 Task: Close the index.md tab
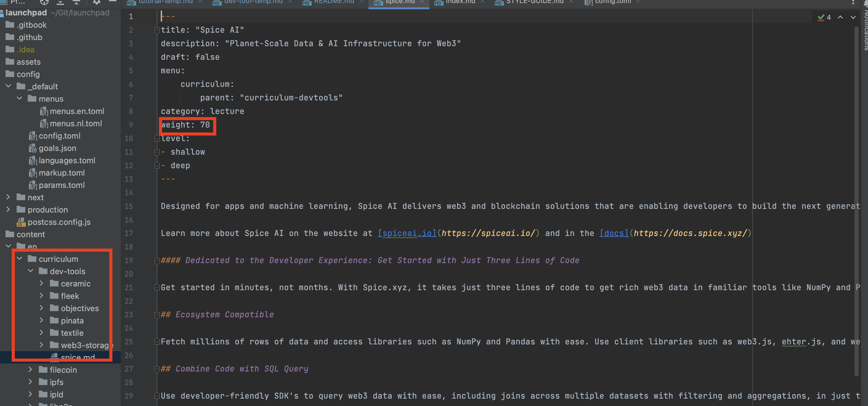pos(482,2)
